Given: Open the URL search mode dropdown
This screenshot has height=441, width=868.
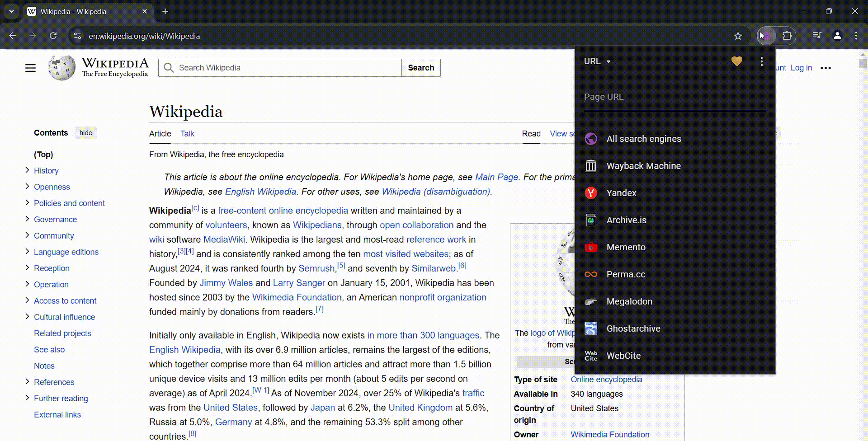Looking at the screenshot, I should (x=597, y=61).
